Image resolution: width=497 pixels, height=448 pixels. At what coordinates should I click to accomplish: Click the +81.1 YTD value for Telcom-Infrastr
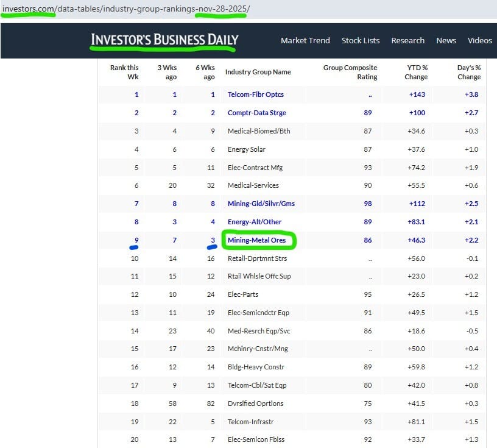tap(416, 422)
